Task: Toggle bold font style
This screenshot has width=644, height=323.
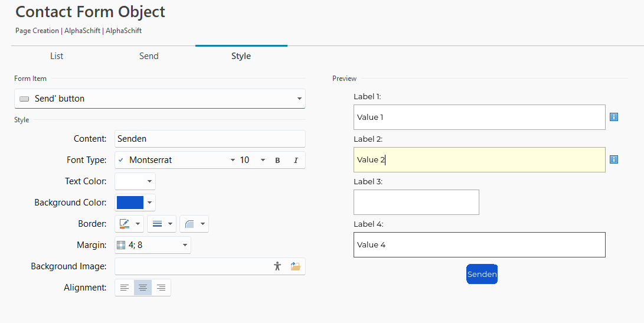Action: (277, 160)
